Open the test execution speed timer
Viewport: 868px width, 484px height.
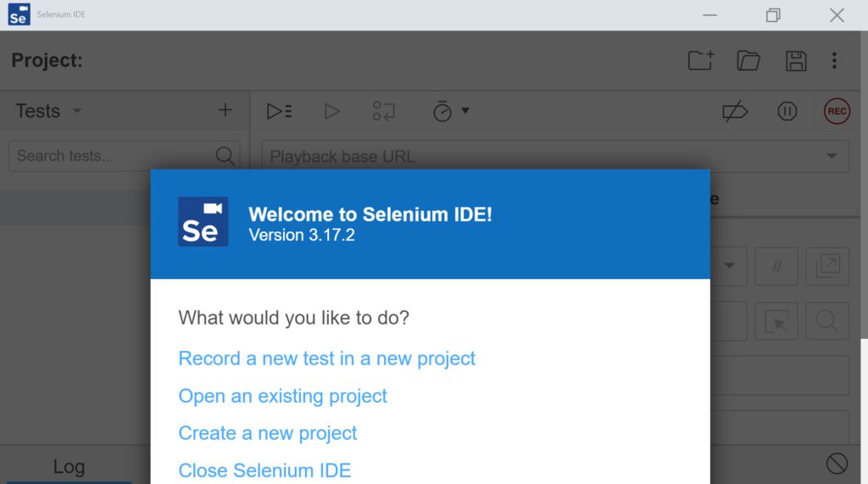tap(442, 111)
